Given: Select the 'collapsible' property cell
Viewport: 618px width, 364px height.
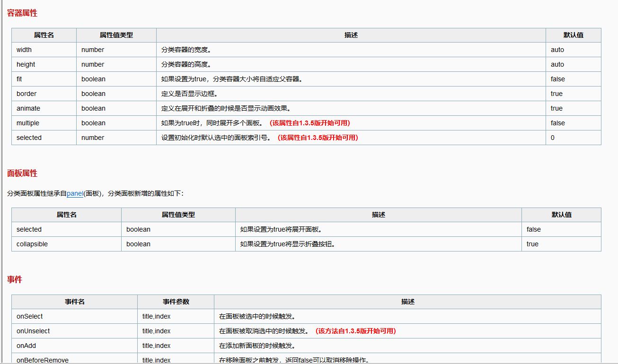Looking at the screenshot, I should click(x=66, y=244).
